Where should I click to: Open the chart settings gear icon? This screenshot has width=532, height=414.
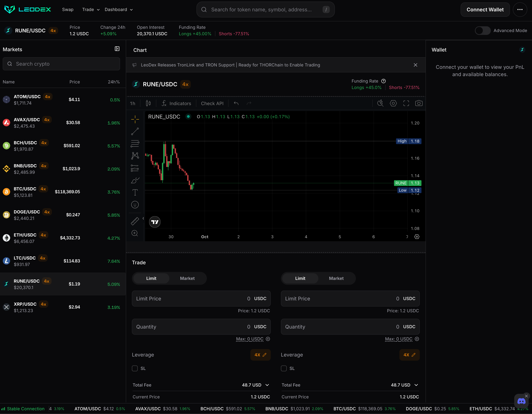pos(393,103)
